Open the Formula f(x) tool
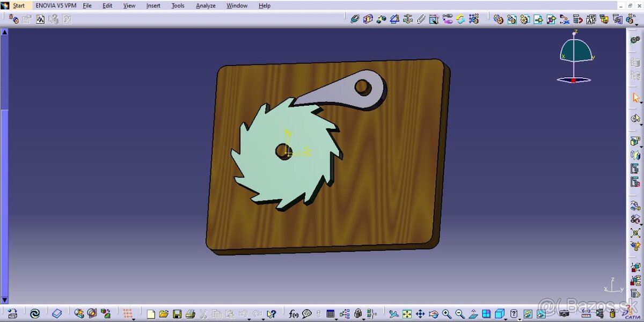 tap(294, 314)
